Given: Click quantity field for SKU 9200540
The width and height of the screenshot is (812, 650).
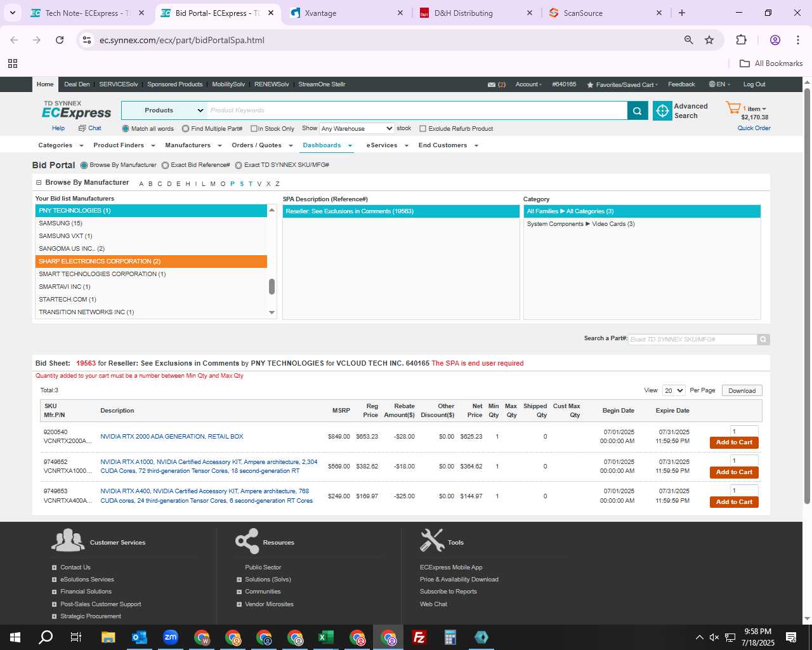Looking at the screenshot, I should [x=744, y=432].
